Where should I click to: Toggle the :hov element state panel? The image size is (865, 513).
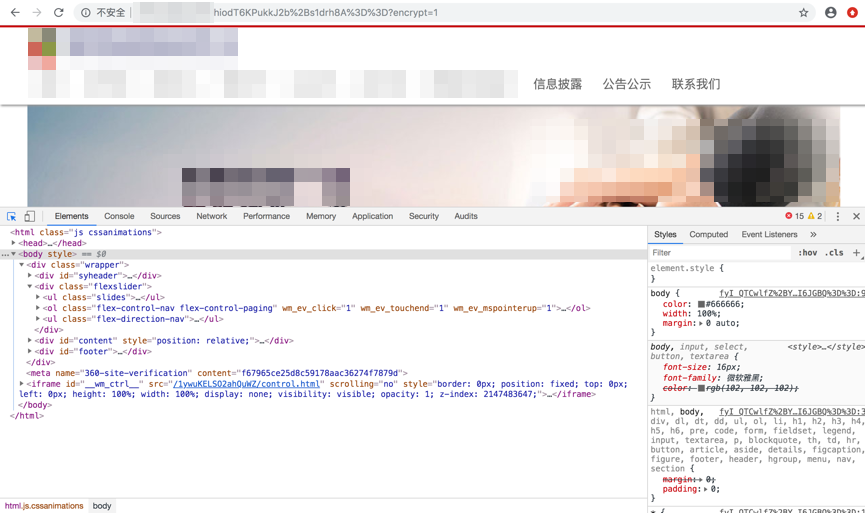[x=807, y=253]
